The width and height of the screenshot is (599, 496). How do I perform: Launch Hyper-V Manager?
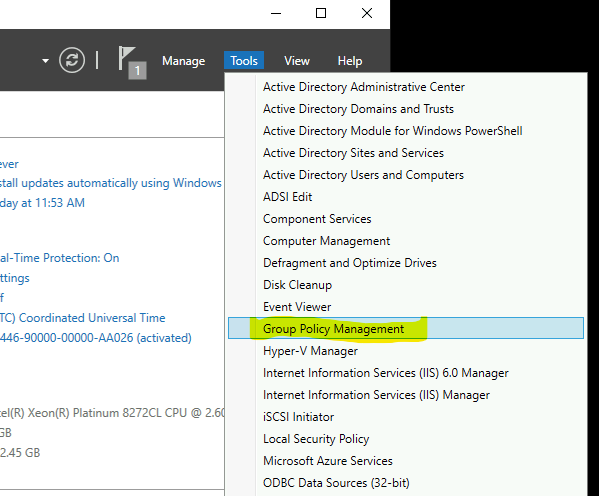click(406, 351)
